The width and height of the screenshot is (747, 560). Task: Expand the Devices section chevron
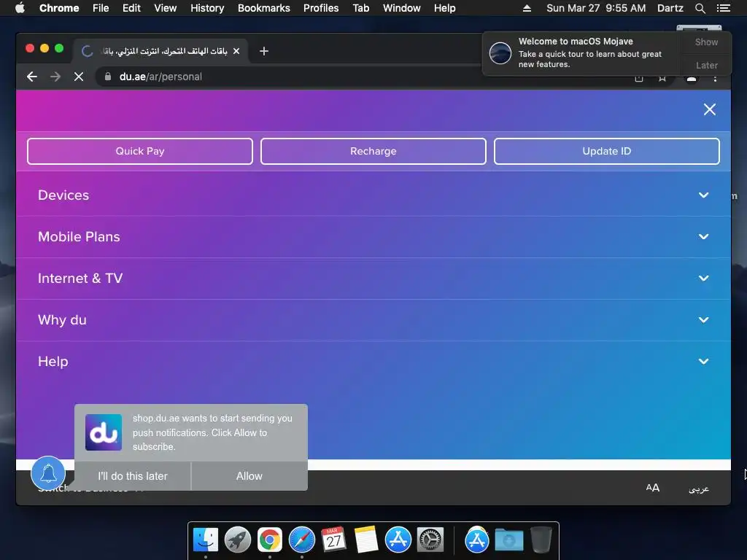click(x=704, y=195)
